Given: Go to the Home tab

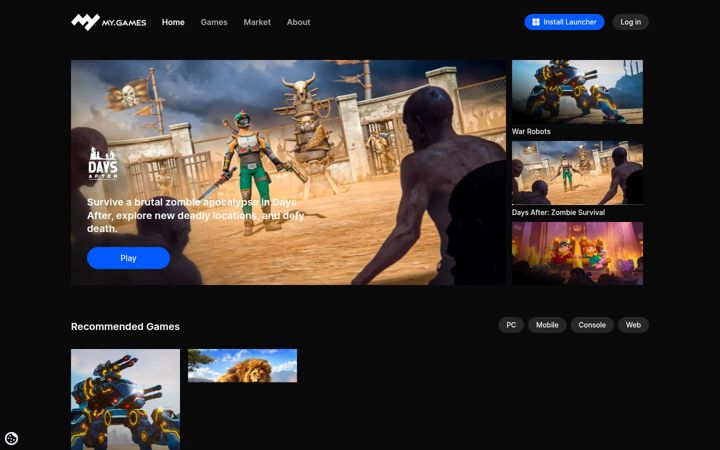Looking at the screenshot, I should click(x=173, y=22).
